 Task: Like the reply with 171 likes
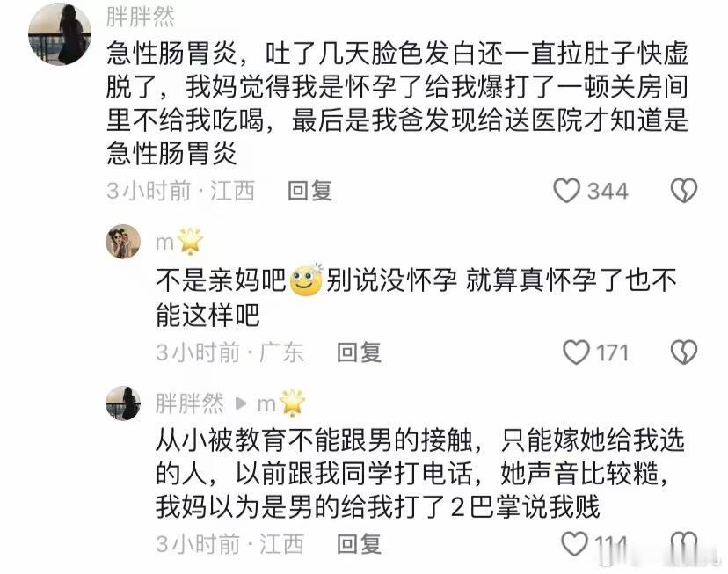[576, 352]
